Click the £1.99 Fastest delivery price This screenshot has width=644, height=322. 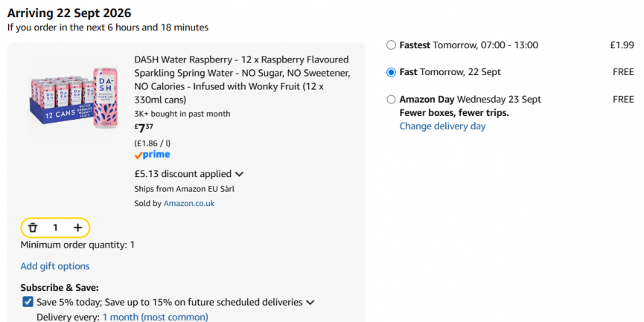pos(622,45)
